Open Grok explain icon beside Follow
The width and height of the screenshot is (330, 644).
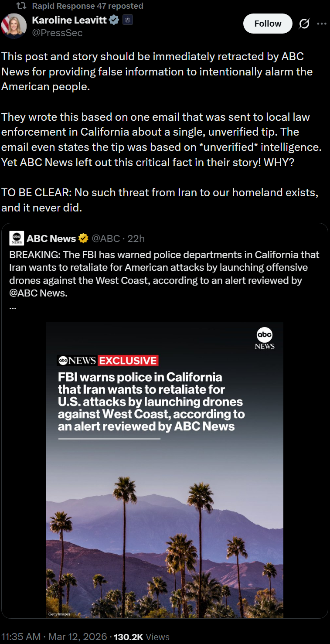(304, 24)
